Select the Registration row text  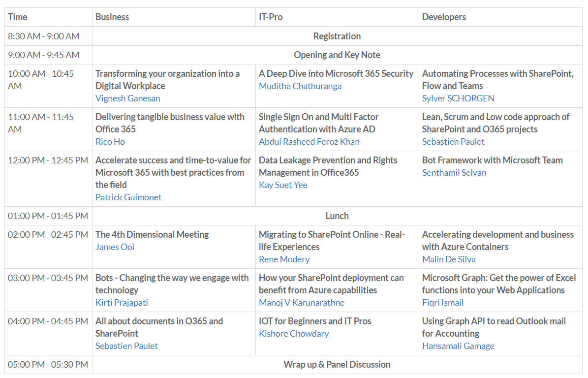337,36
